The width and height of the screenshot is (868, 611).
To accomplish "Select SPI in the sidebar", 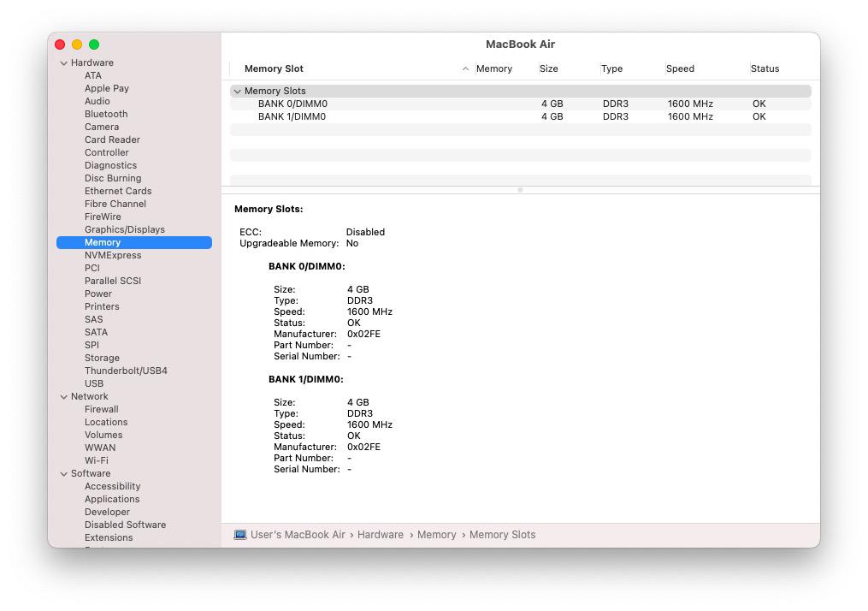I will pos(92,345).
